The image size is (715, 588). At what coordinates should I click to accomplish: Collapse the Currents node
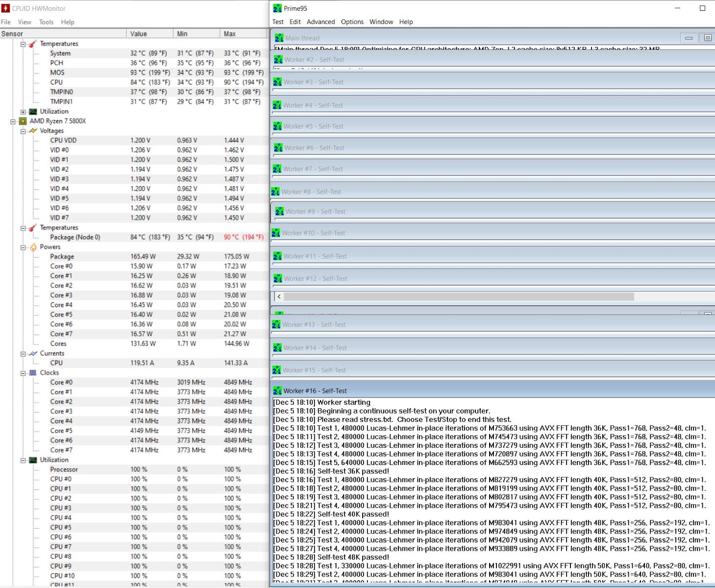23,354
